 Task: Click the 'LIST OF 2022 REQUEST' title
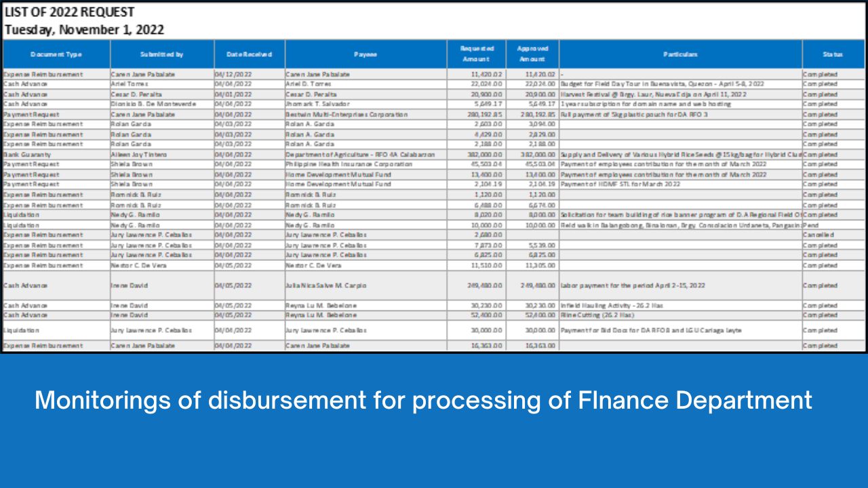(69, 12)
